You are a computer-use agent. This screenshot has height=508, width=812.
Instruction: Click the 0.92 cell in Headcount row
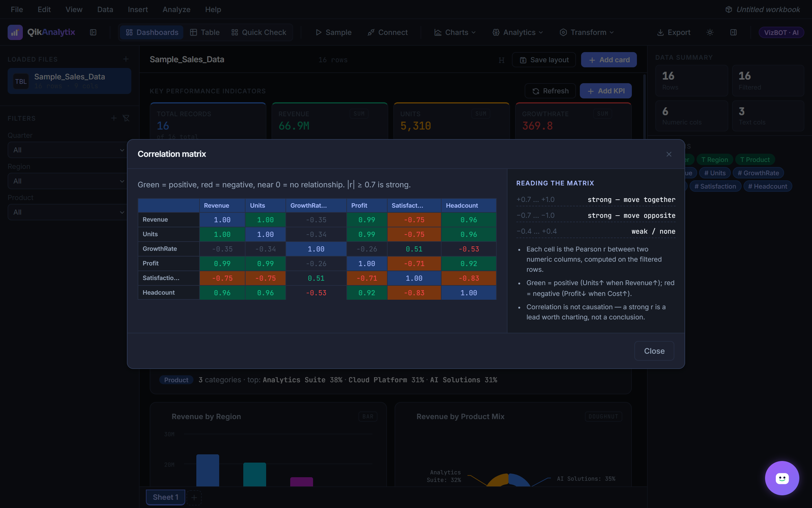point(367,293)
